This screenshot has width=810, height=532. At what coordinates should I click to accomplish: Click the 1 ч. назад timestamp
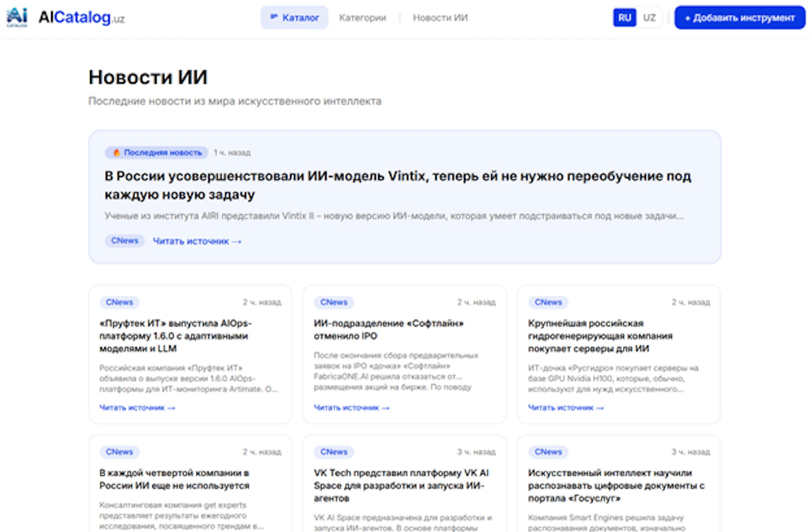(x=232, y=152)
